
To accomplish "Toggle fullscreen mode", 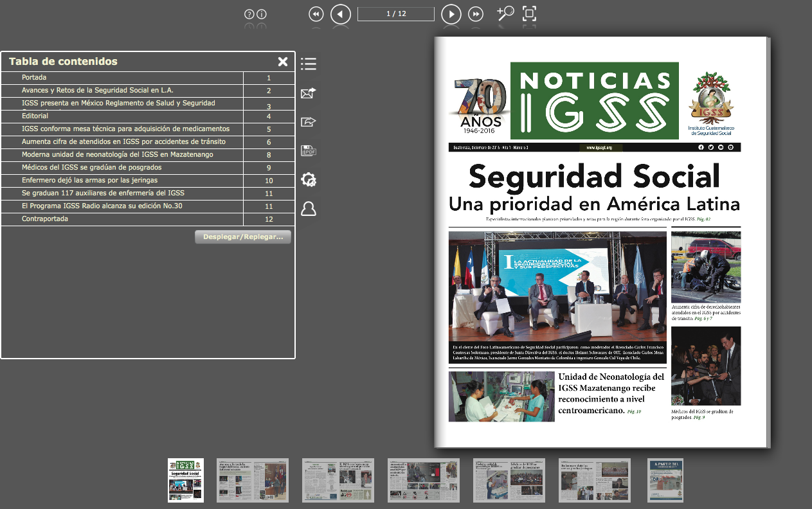I will (x=529, y=13).
